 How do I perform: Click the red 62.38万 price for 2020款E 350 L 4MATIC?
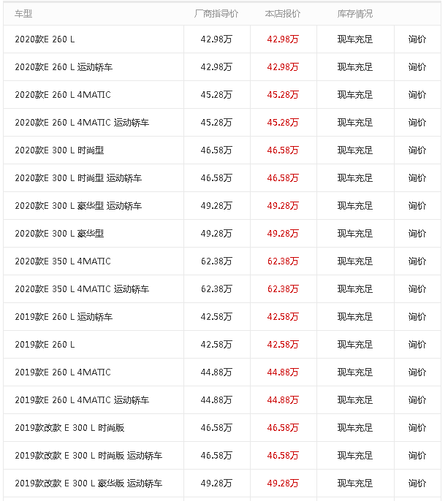click(x=283, y=261)
